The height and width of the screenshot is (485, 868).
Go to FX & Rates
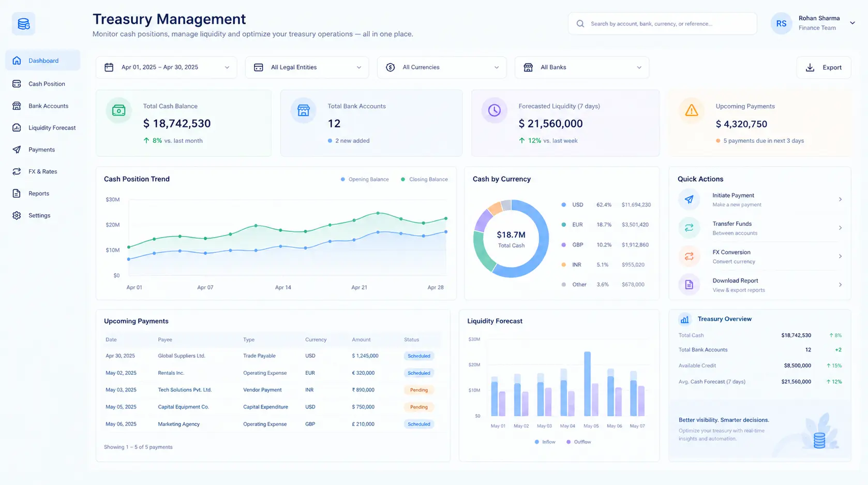click(43, 171)
